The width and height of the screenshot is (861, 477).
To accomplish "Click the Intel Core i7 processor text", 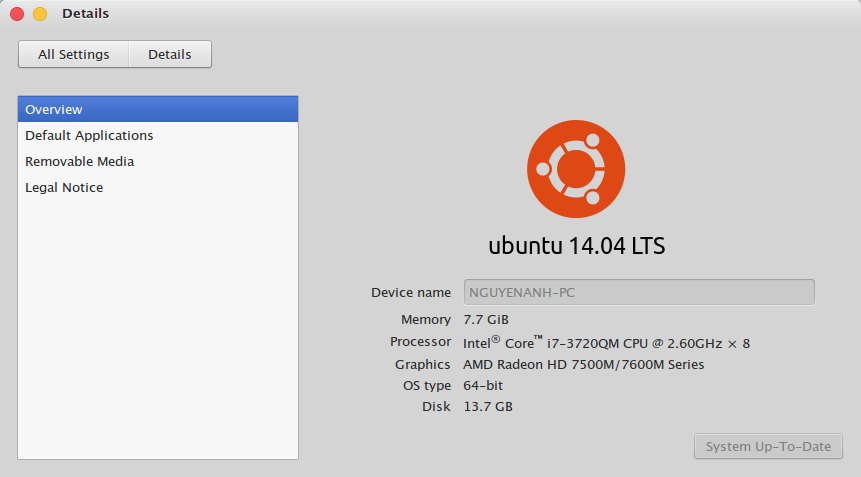I will click(606, 342).
